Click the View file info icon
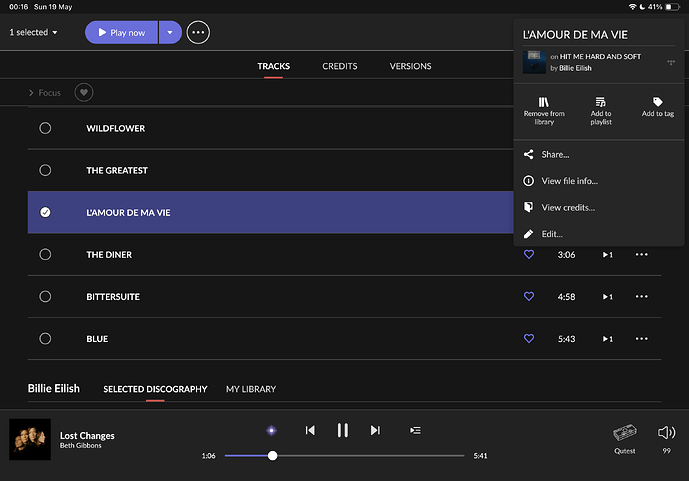The height and width of the screenshot is (481, 689). coord(529,181)
